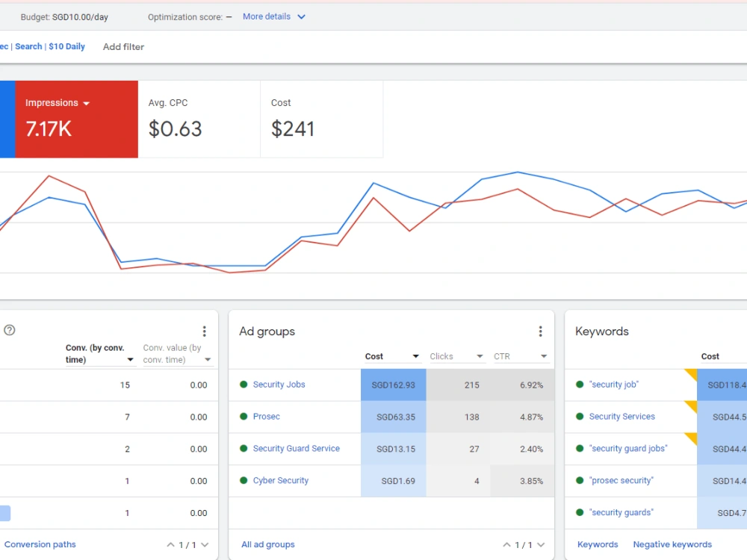The height and width of the screenshot is (560, 747).
Task: Open Conv. (by conv. time) column dropdown
Action: tap(130, 360)
